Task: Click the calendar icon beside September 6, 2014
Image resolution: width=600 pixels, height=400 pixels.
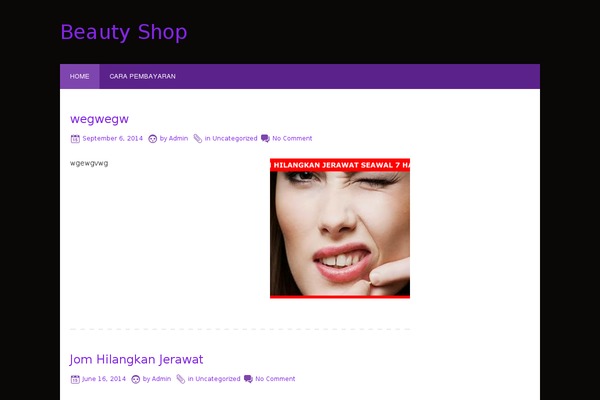Action: (75, 139)
